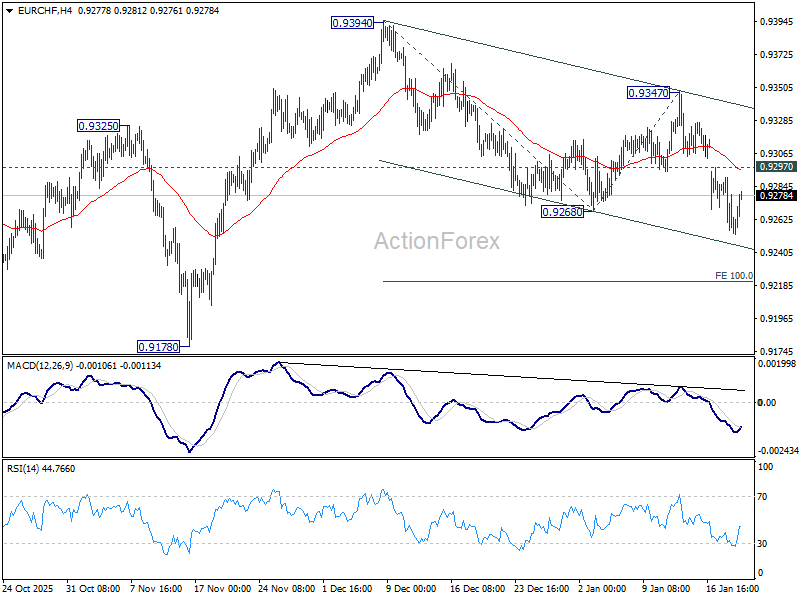
Task: Click the RSI 70 level axis label
Action: click(762, 496)
